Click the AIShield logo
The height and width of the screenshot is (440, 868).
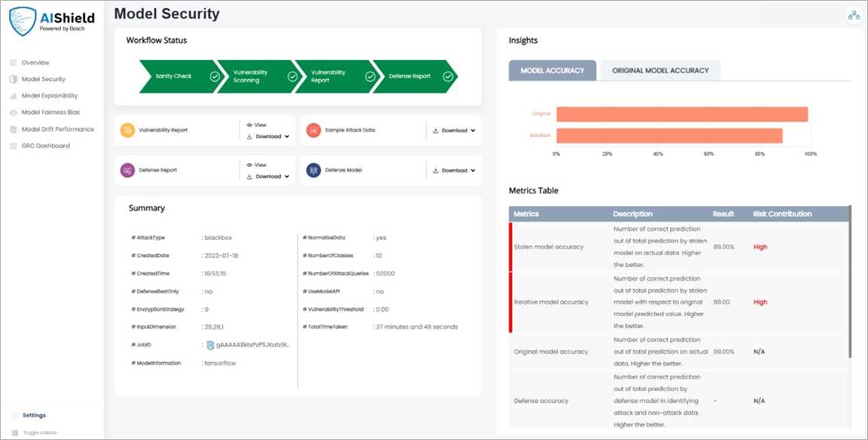coord(51,19)
